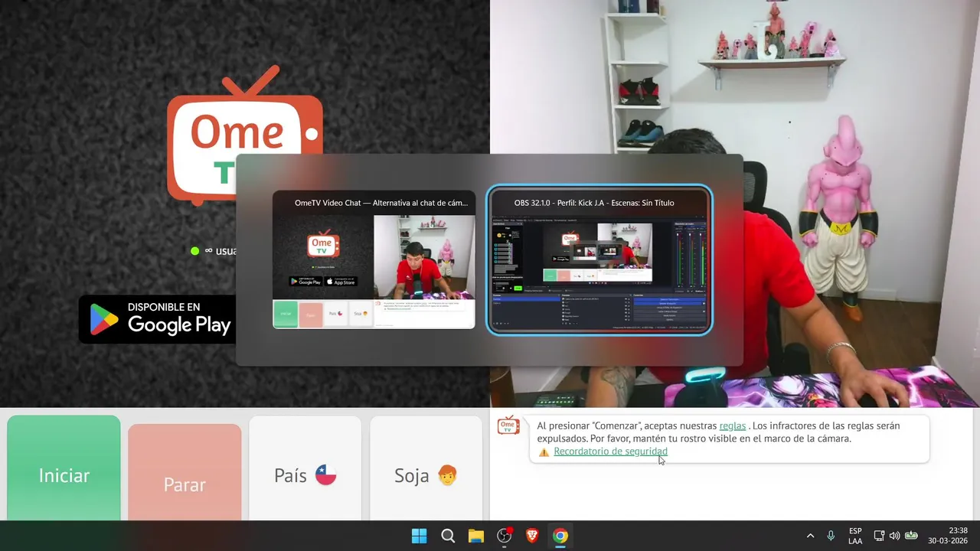
Task: Launch Brave browser from the taskbar
Action: click(x=532, y=536)
